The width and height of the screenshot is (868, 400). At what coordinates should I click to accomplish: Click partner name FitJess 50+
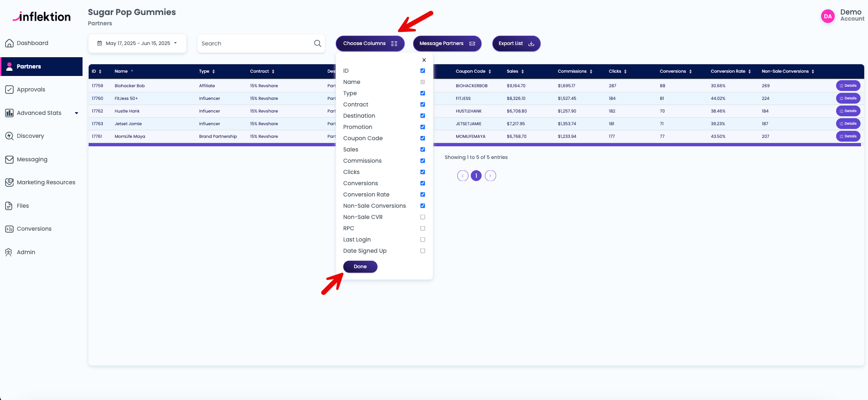point(126,98)
